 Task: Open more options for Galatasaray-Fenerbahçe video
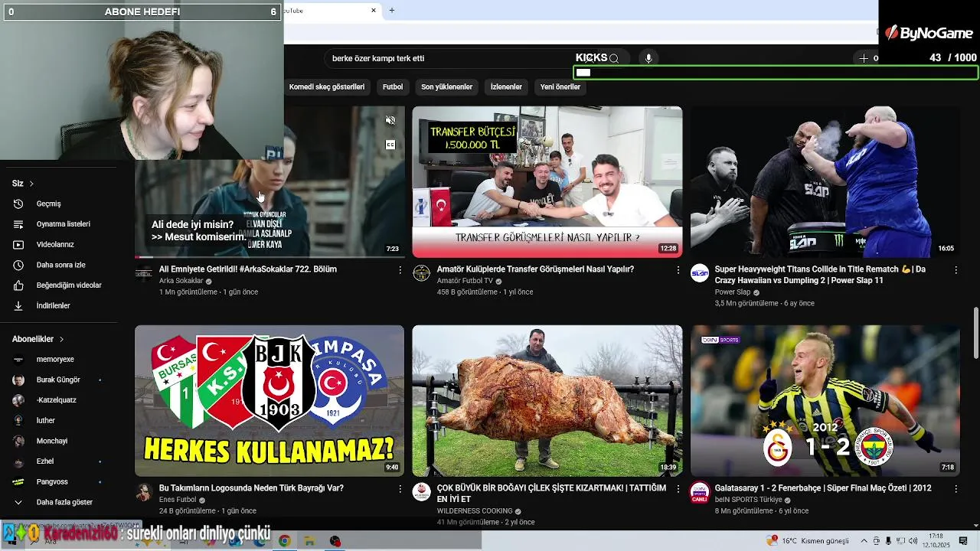tap(956, 488)
